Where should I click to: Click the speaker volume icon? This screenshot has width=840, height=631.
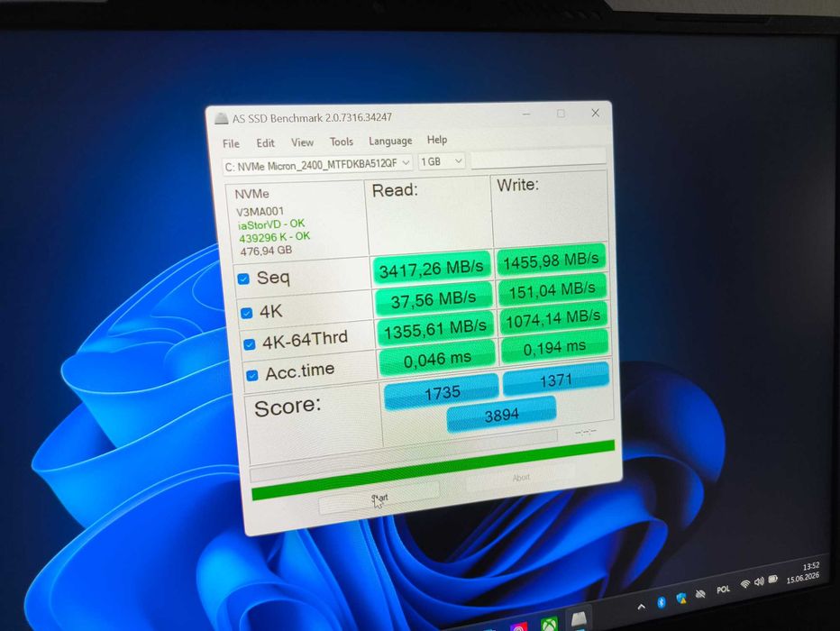coord(759,581)
